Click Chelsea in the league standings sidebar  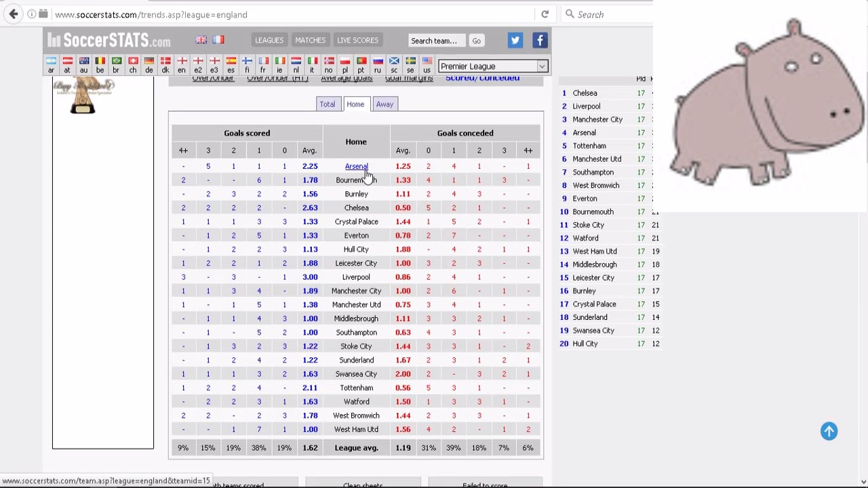[x=585, y=93]
